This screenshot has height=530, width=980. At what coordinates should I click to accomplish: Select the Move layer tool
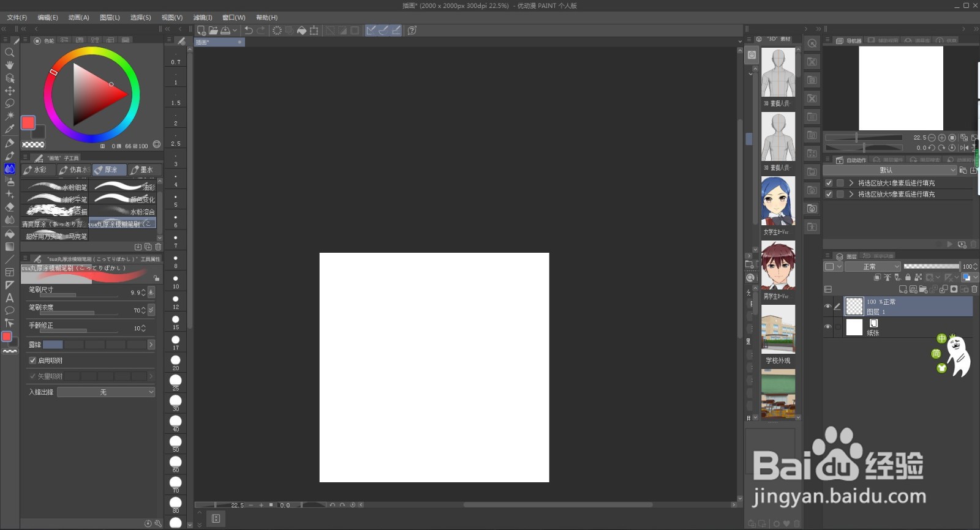[x=9, y=91]
